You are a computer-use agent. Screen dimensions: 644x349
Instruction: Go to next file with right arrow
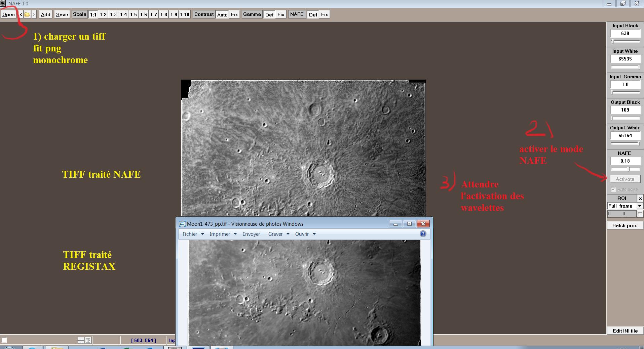pos(34,14)
